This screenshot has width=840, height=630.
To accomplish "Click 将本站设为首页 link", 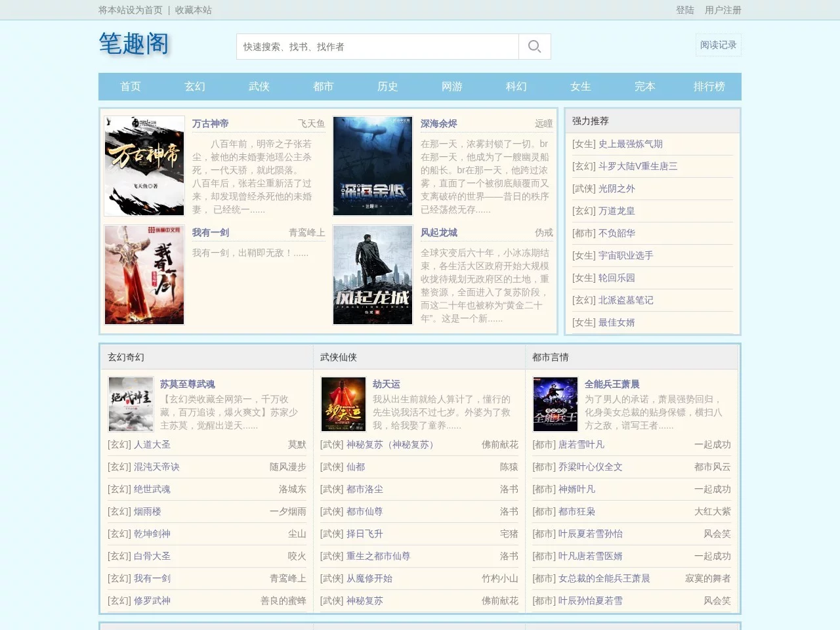I will pyautogui.click(x=131, y=10).
